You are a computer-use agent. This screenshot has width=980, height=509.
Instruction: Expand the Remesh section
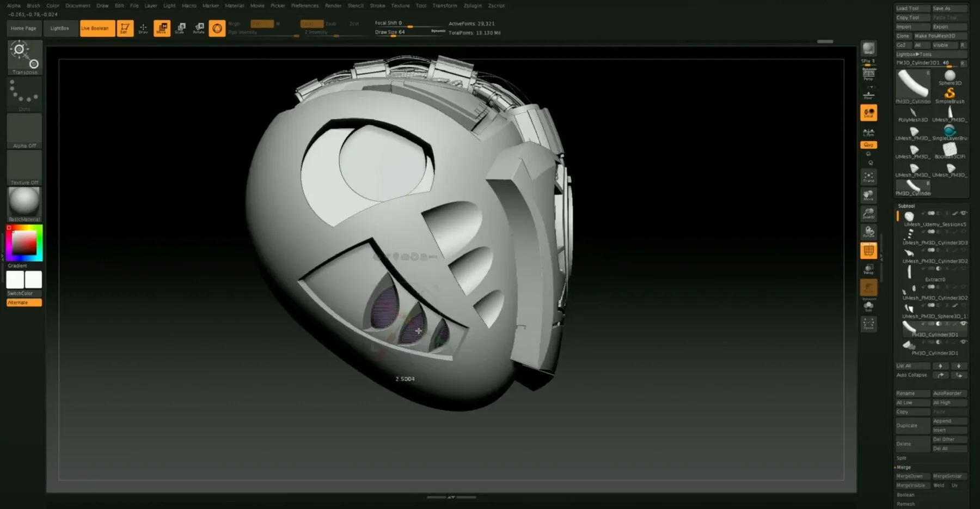click(x=905, y=504)
